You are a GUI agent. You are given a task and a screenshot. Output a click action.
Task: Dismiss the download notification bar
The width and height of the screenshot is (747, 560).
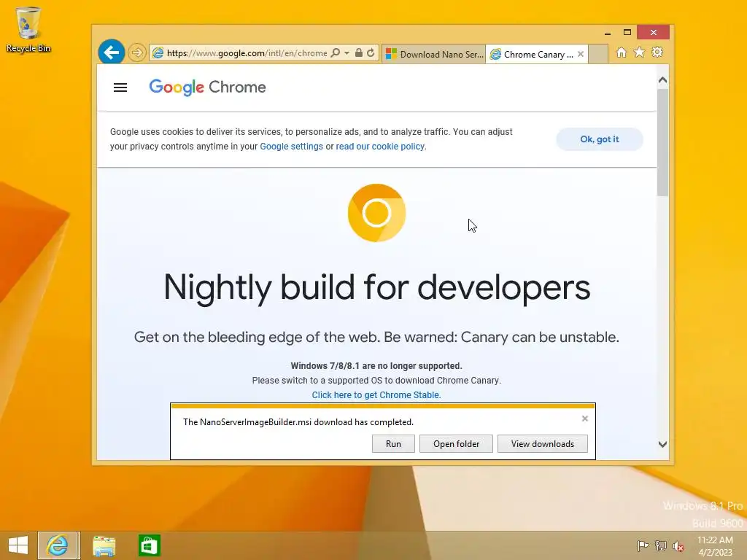[x=585, y=419]
